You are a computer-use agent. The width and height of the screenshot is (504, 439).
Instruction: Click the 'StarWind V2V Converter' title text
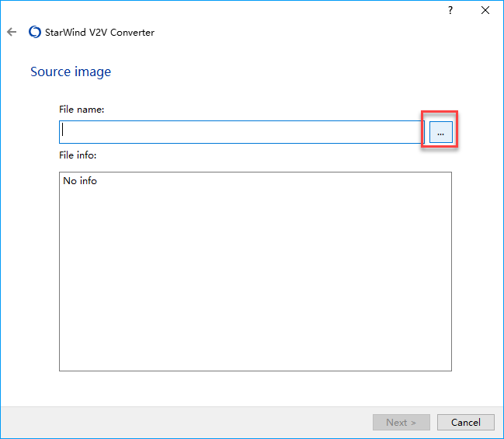click(99, 32)
